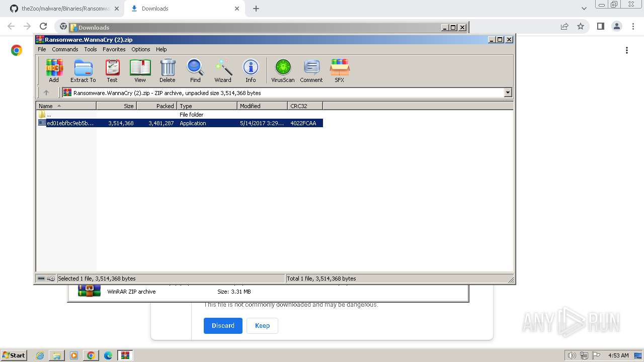
Task: Close the theZoo GitHub tab
Action: [116, 9]
